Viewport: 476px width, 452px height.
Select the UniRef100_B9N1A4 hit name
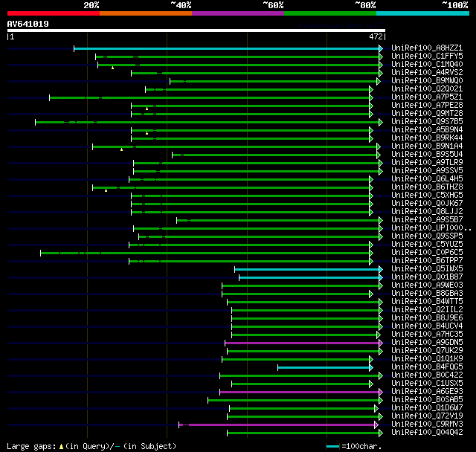coord(427,146)
